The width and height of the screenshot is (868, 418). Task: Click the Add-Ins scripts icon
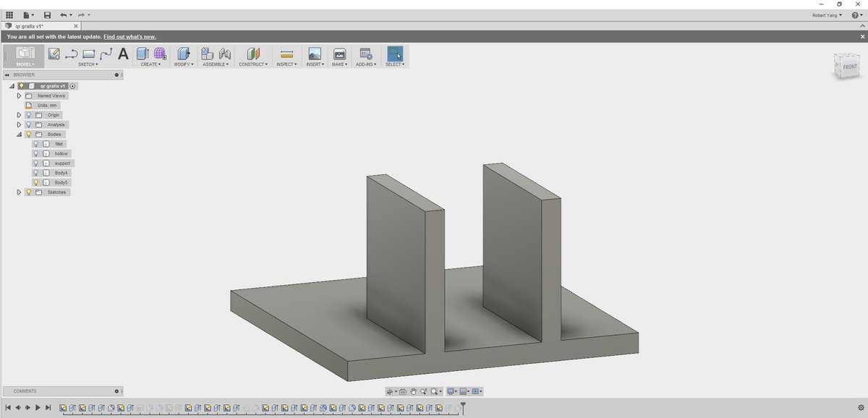pyautogui.click(x=365, y=54)
